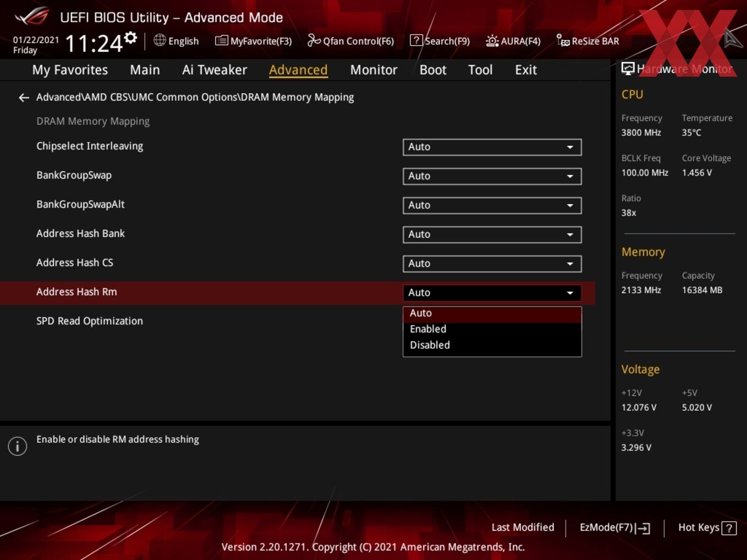Click the Address Hash CS label
Viewport: 747px width, 560px height.
coord(75,263)
